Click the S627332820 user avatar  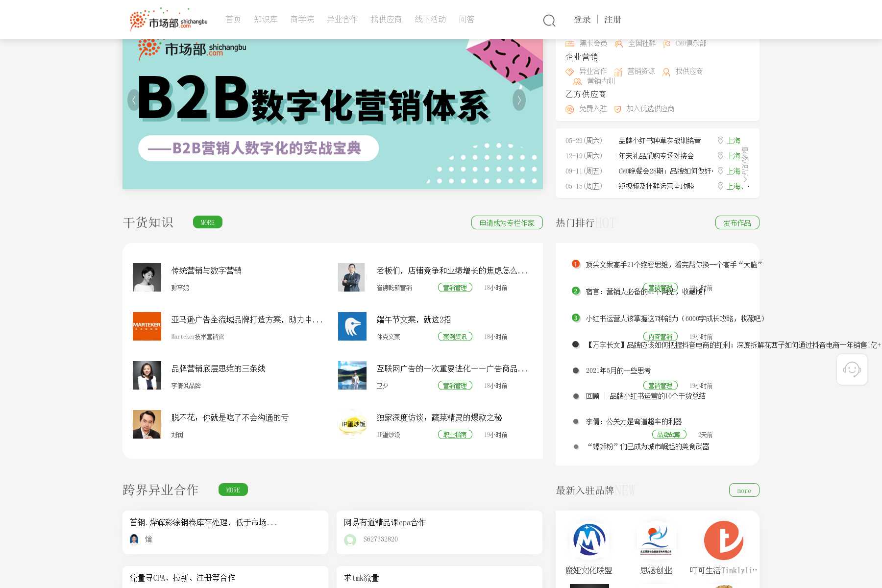point(350,540)
